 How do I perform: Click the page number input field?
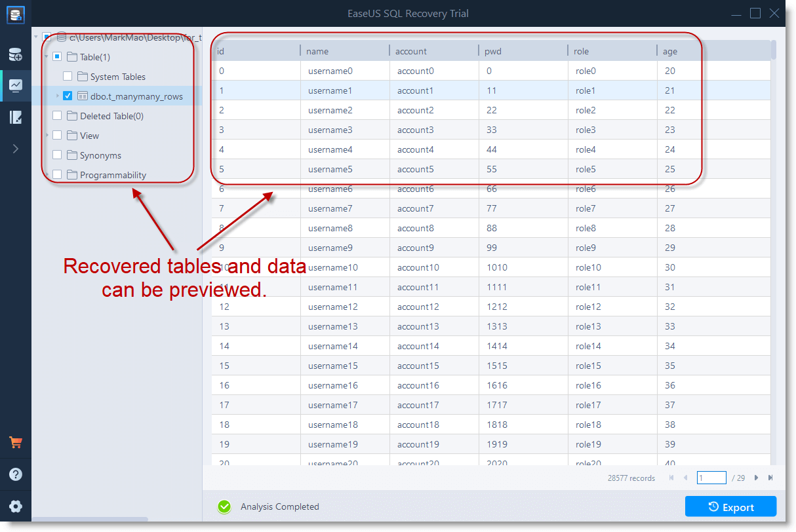[711, 478]
